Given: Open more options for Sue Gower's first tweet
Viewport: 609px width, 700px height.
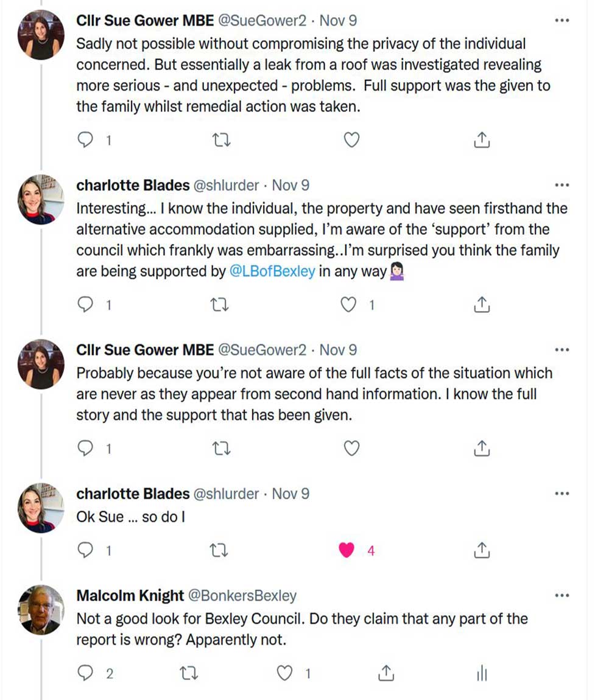Looking at the screenshot, I should point(562,21).
